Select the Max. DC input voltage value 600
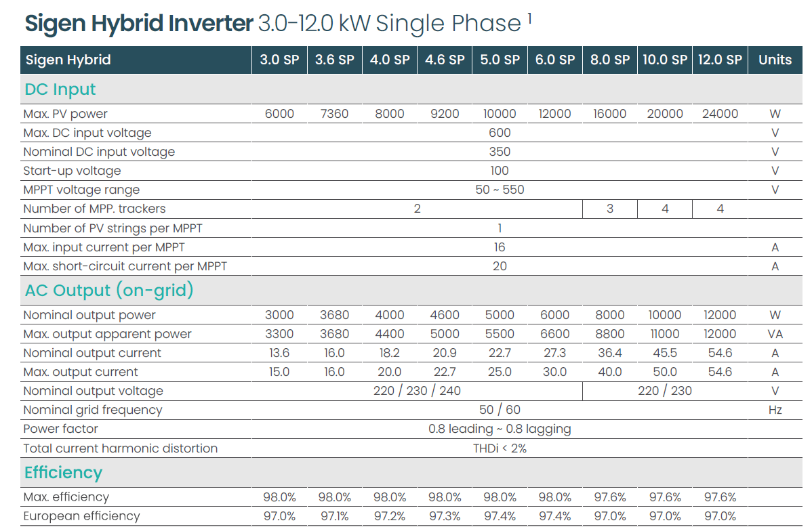 pos(500,133)
